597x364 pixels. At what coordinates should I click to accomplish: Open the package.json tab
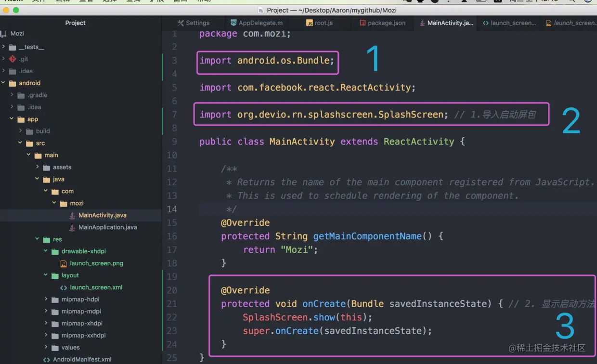tap(383, 23)
